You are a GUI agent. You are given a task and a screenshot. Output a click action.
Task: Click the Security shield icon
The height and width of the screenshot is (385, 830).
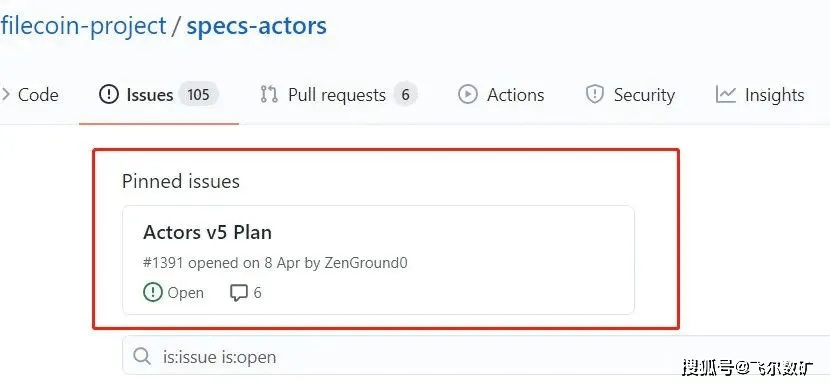pos(595,95)
